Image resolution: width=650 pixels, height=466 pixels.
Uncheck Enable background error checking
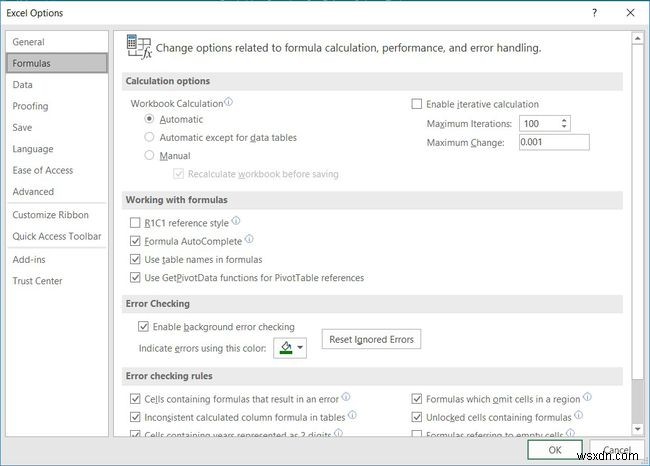pos(144,327)
